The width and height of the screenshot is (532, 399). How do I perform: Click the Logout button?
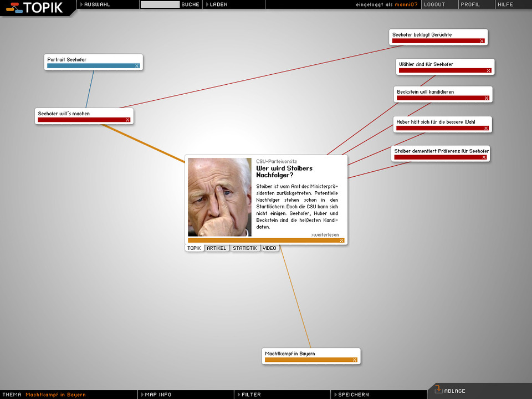434,4
